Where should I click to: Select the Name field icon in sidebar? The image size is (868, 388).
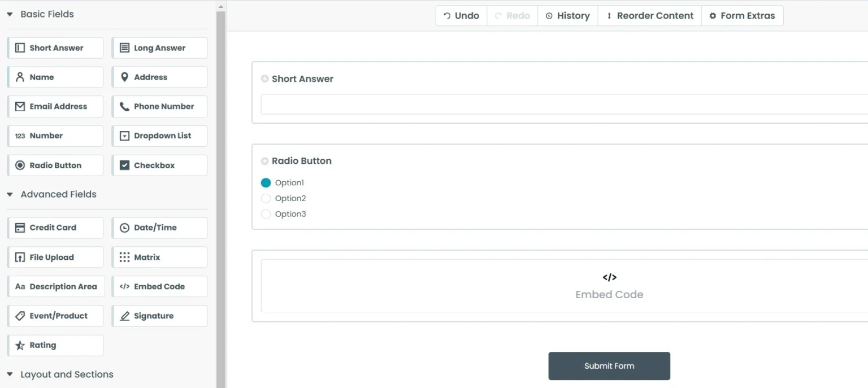tap(19, 77)
